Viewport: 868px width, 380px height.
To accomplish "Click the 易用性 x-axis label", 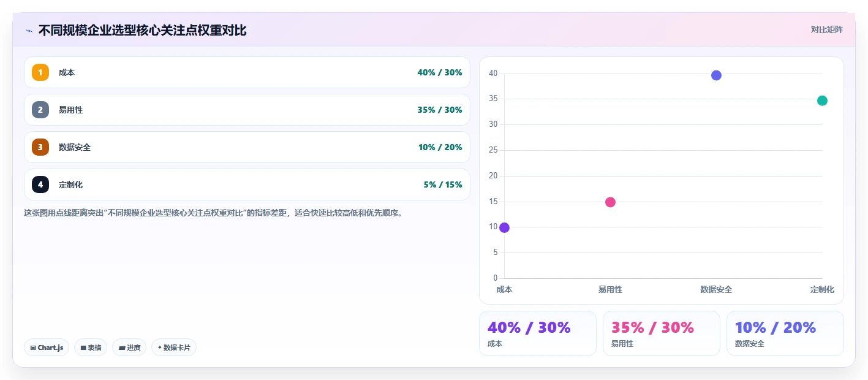I will (610, 289).
